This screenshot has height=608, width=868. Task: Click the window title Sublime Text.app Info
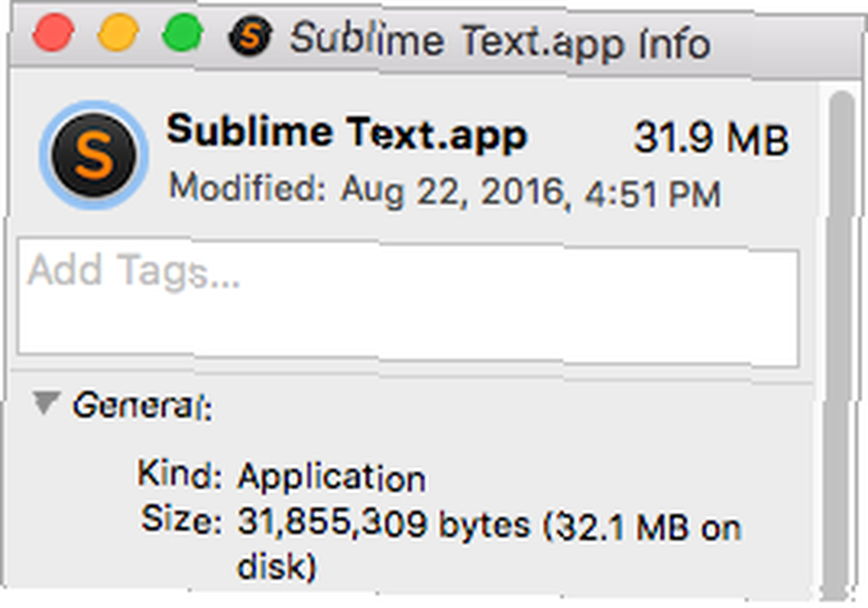(500, 42)
